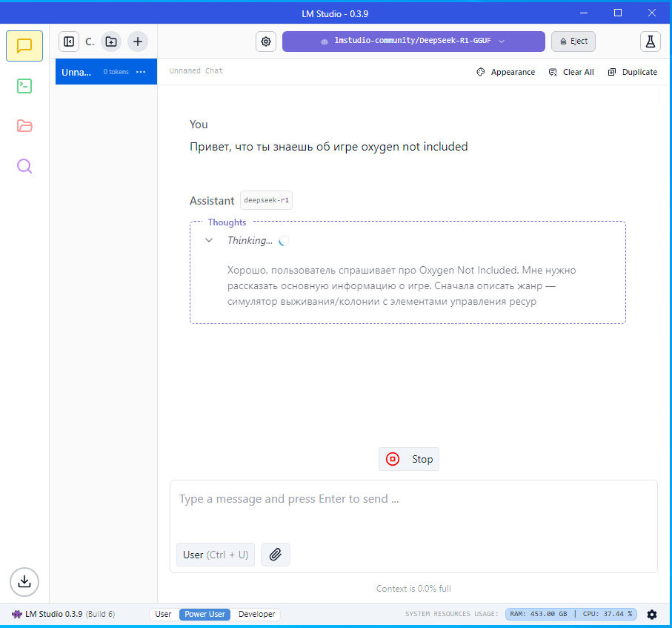Switch sender role with User (Ctrl + U)

[216, 555]
